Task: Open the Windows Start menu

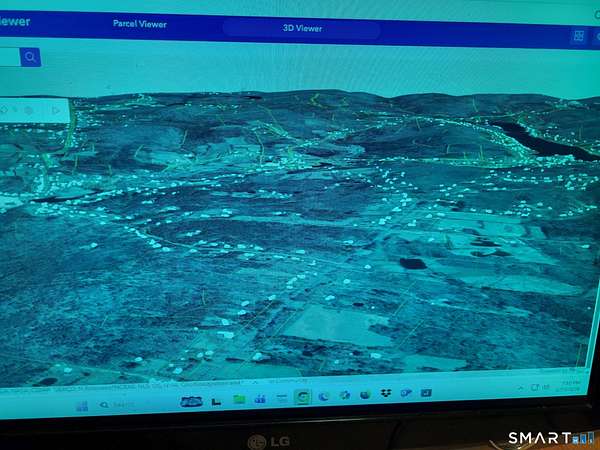Action: click(x=81, y=405)
